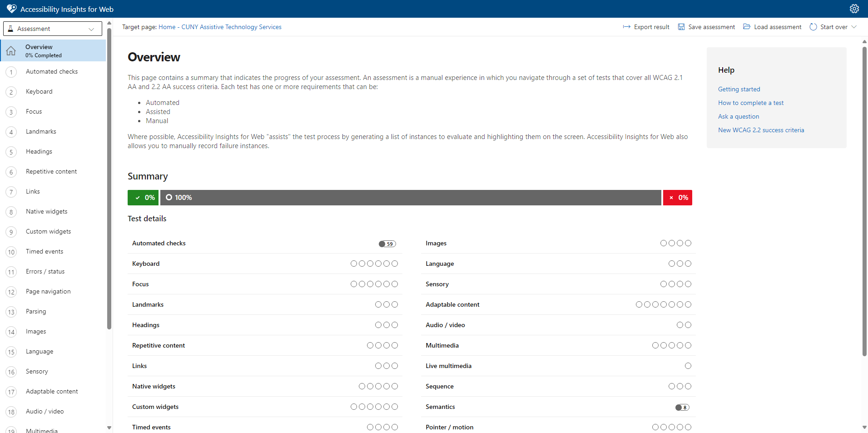Open New WCAG 2.2 success criteria link
868x433 pixels.
tap(761, 130)
